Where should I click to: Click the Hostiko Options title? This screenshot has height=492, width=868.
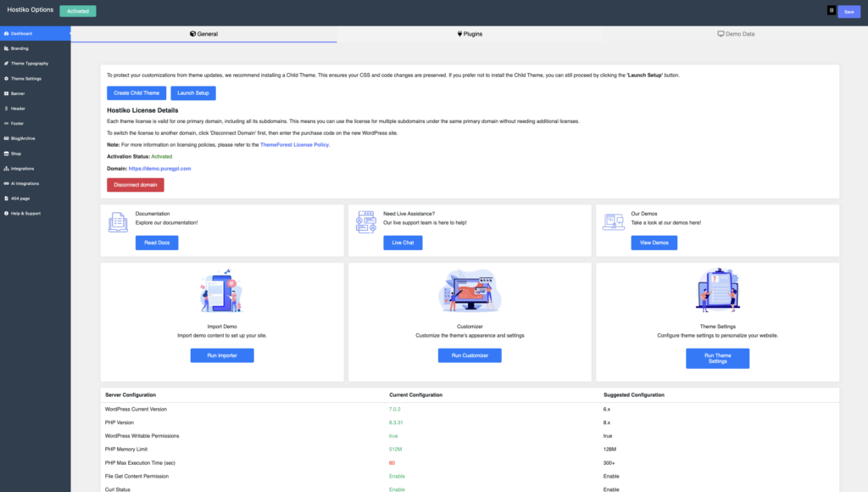pyautogui.click(x=31, y=10)
